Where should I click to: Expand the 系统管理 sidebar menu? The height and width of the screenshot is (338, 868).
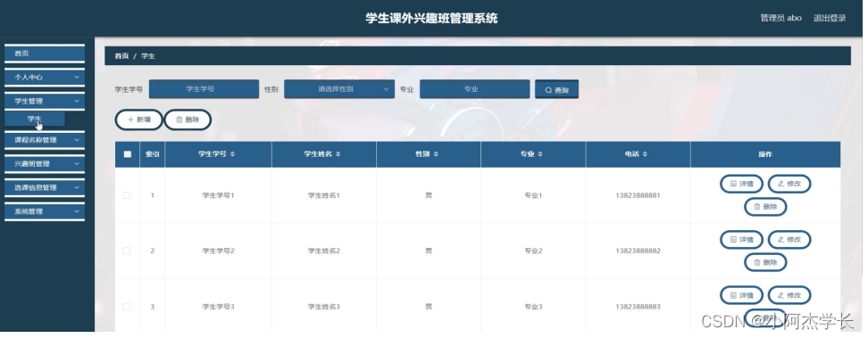(45, 212)
